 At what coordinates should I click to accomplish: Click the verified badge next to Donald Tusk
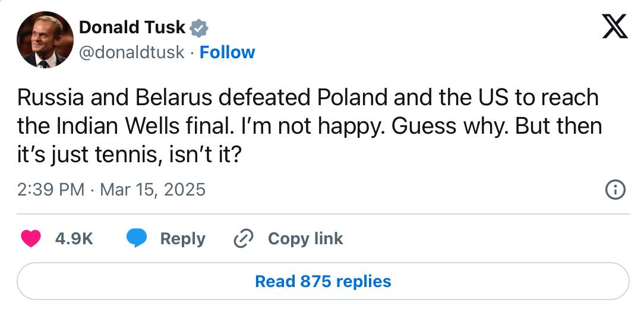point(199,29)
